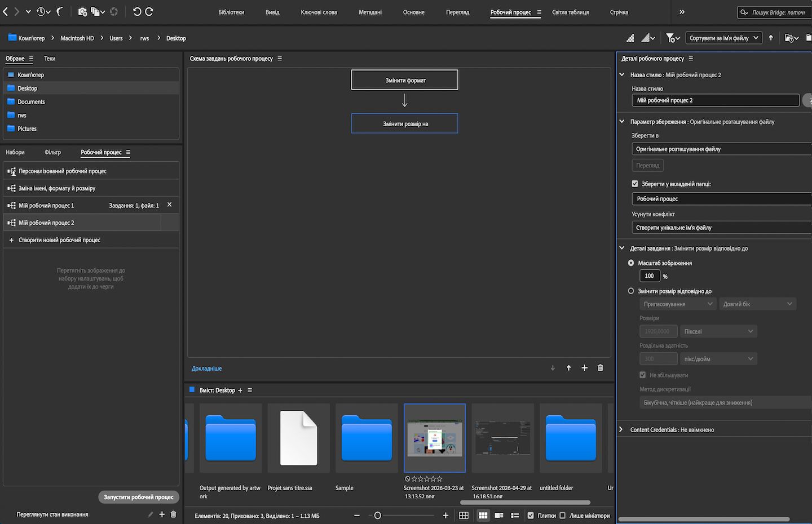The width and height of the screenshot is (812, 524).
Task: Switch to thumbnails view icon
Action: coord(483,516)
